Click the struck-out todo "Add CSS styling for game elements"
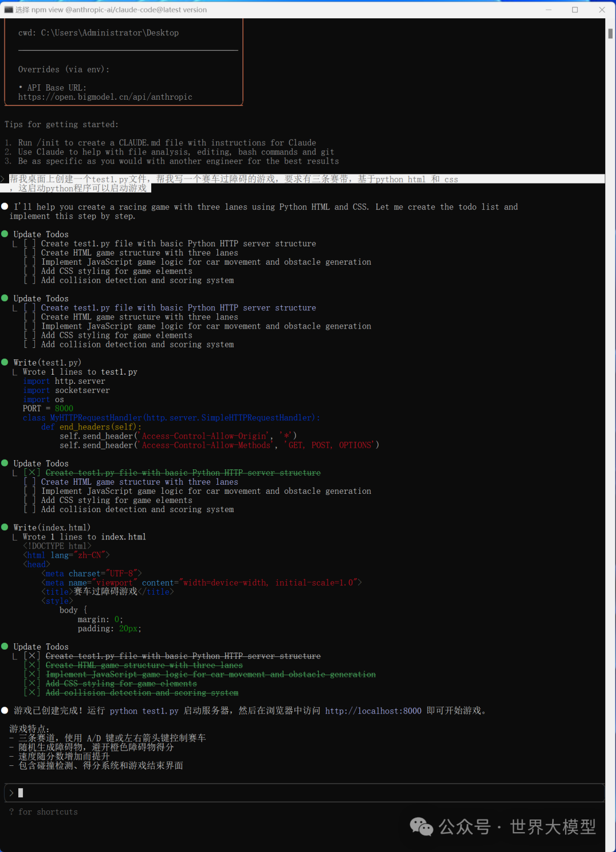 click(121, 683)
